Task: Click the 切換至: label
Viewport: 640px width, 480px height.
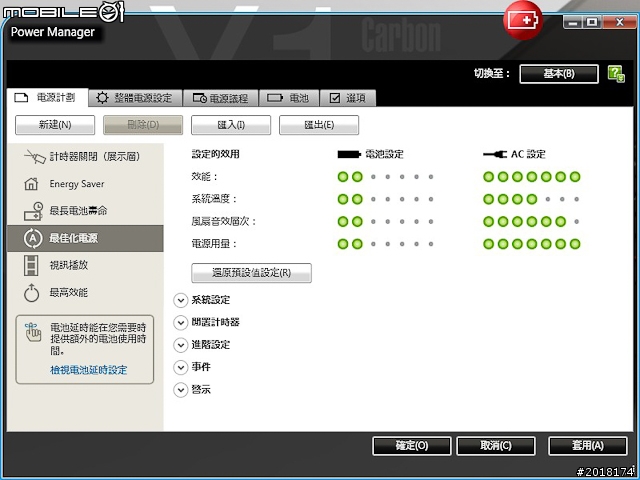Action: point(492,74)
